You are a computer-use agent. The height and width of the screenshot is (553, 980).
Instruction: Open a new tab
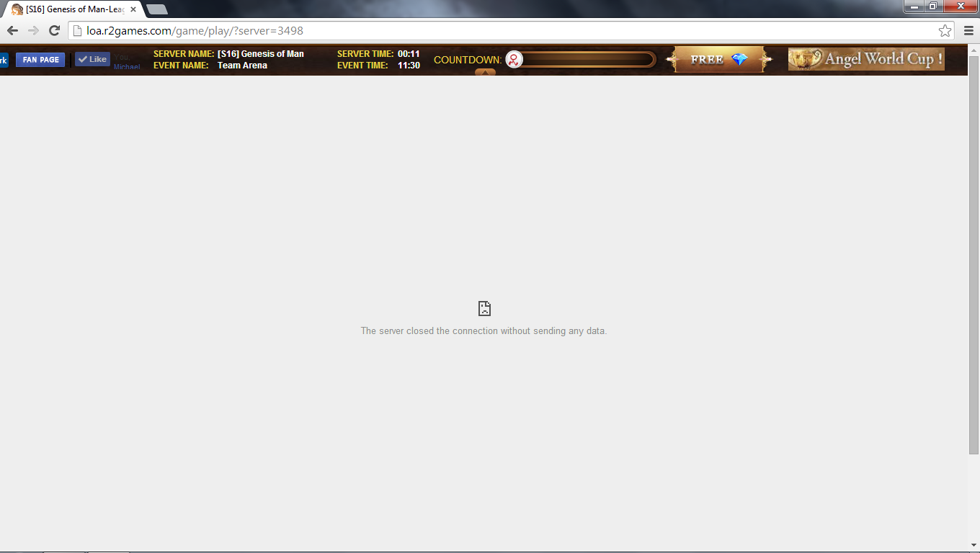[x=157, y=9]
